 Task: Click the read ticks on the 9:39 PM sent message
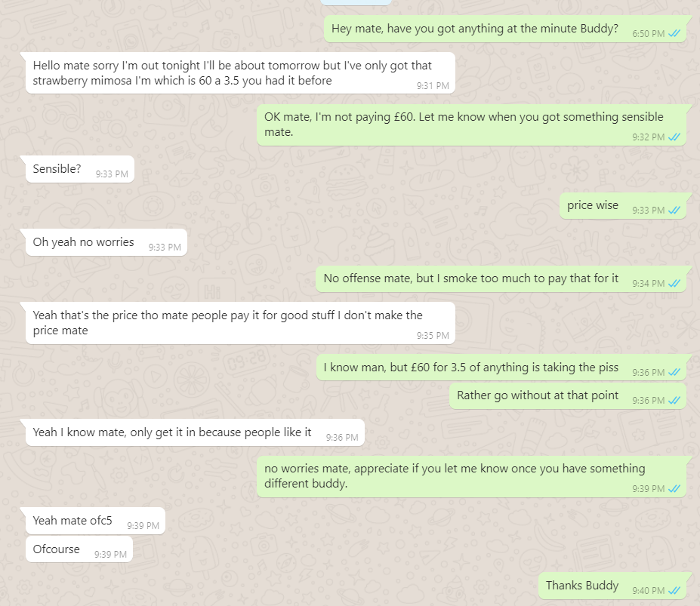coord(674,489)
